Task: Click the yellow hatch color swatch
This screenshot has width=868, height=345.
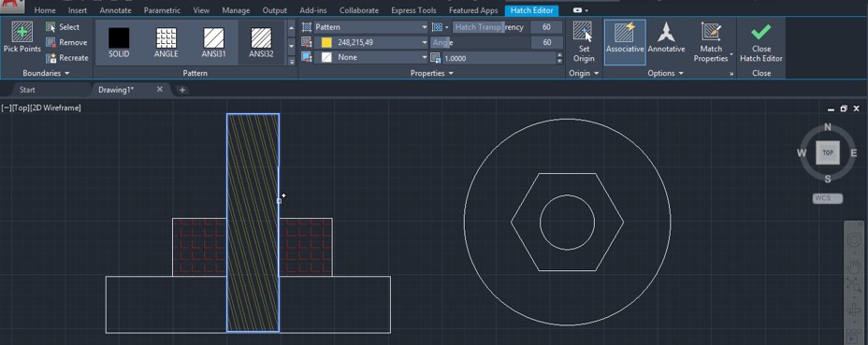Action: [326, 42]
